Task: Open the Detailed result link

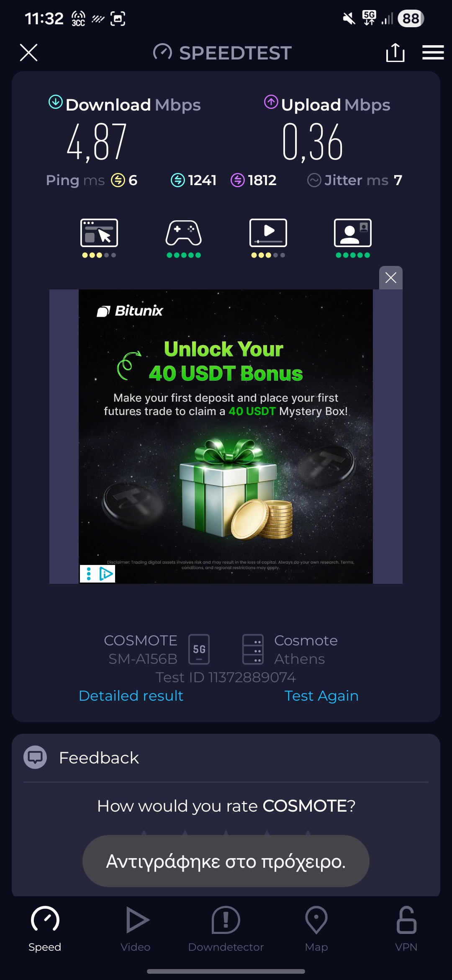Action: click(131, 696)
